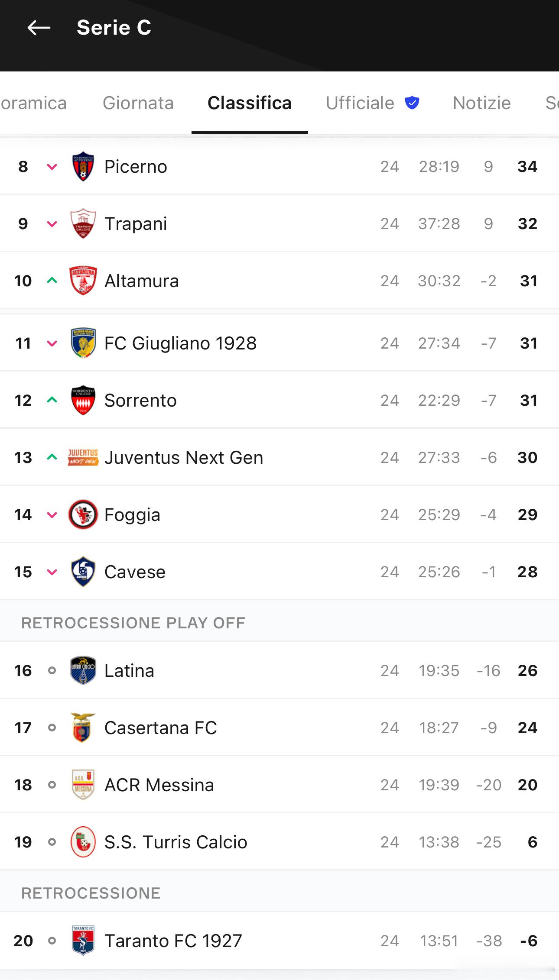Switch to the Giornata tab
The image size is (559, 980).
click(x=138, y=103)
